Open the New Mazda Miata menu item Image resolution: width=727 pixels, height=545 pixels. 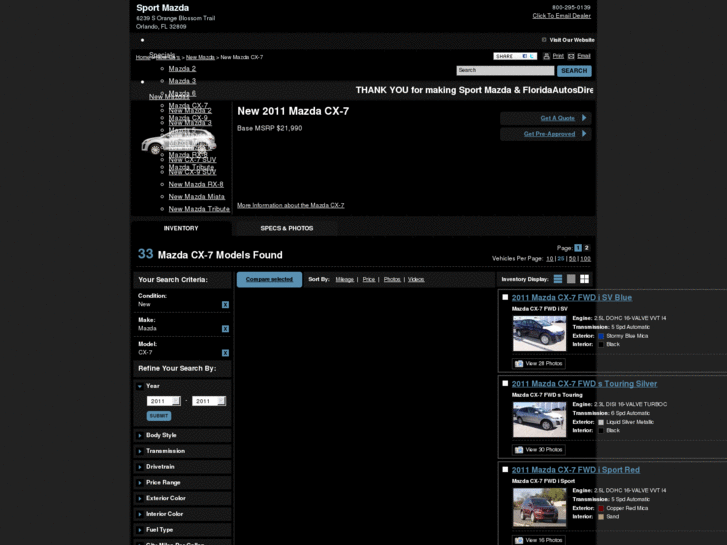click(197, 197)
